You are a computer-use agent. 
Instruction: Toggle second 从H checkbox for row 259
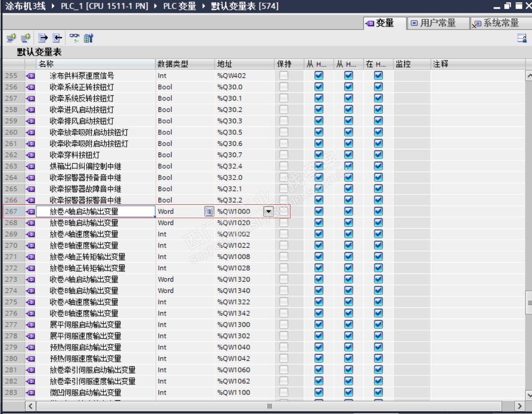tap(349, 121)
